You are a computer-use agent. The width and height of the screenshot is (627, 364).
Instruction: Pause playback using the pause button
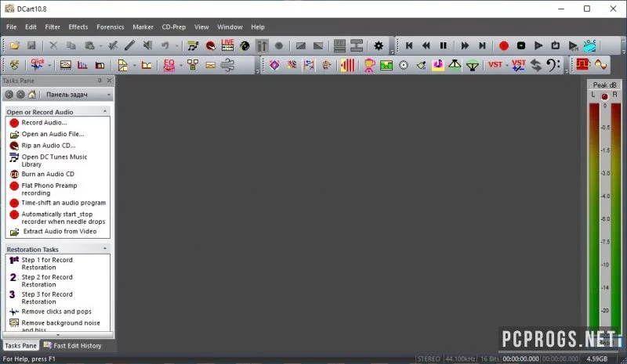coord(443,46)
